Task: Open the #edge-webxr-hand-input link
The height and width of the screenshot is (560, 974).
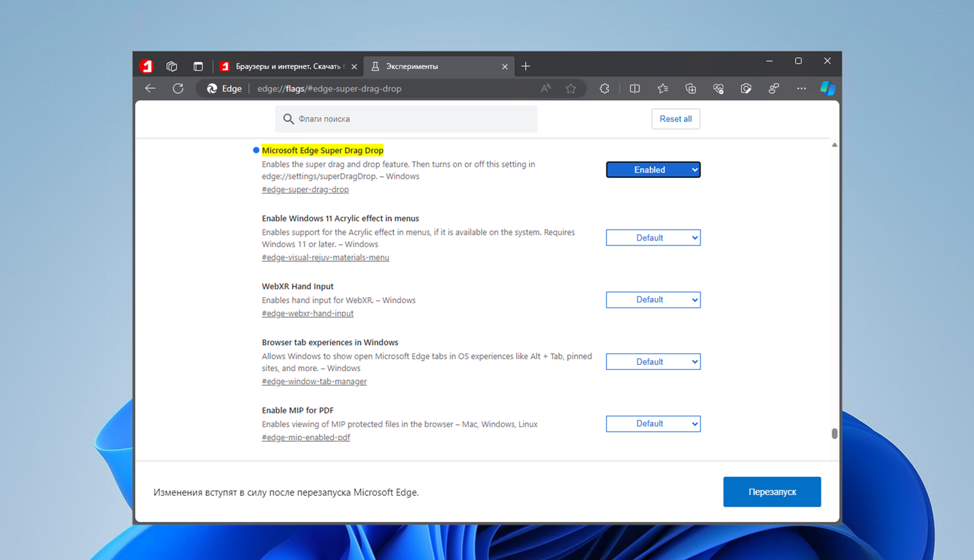Action: [308, 313]
